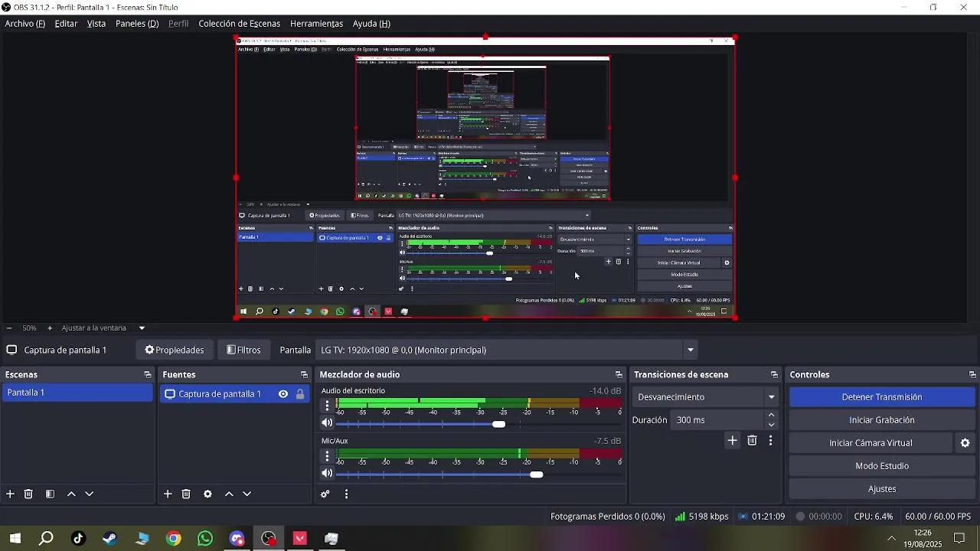Click Modo Estudio button
This screenshot has width=980, height=551.
tap(882, 466)
